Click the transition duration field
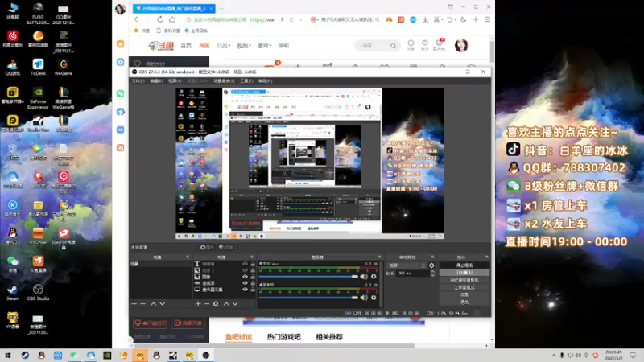 [412, 274]
